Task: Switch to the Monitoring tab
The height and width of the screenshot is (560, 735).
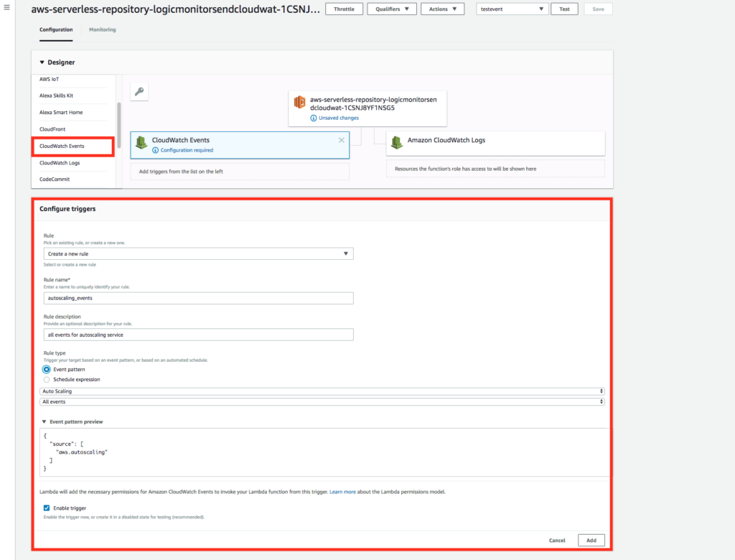Action: click(102, 30)
